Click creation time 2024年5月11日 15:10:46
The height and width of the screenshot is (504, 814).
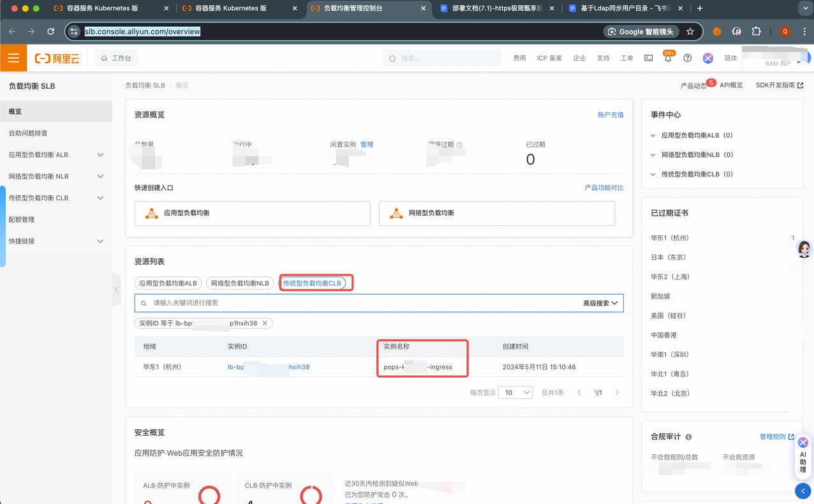(x=540, y=367)
